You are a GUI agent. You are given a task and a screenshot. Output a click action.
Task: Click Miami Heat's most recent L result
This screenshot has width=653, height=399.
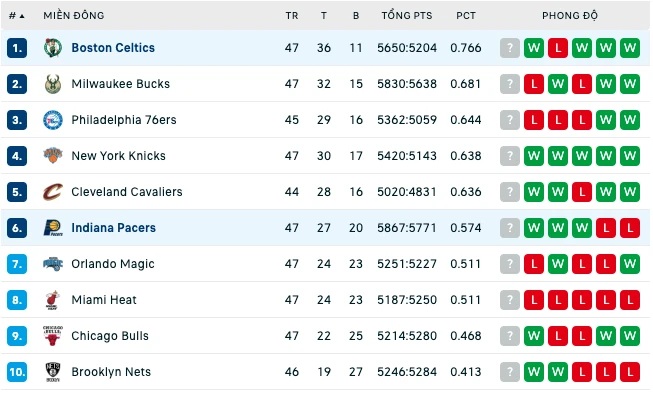[534, 300]
